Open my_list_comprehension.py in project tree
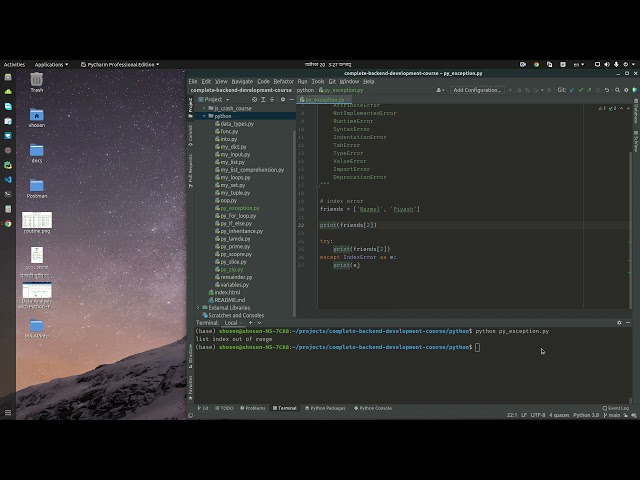Viewport: 640px width, 480px height. (x=249, y=170)
